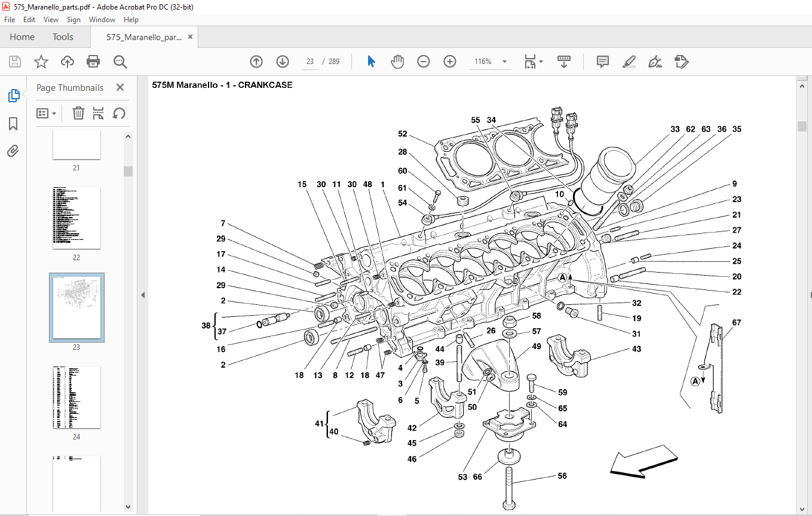Open the thumbnail options dropdown
Viewport: 812px width, 516px height.
coord(46,113)
